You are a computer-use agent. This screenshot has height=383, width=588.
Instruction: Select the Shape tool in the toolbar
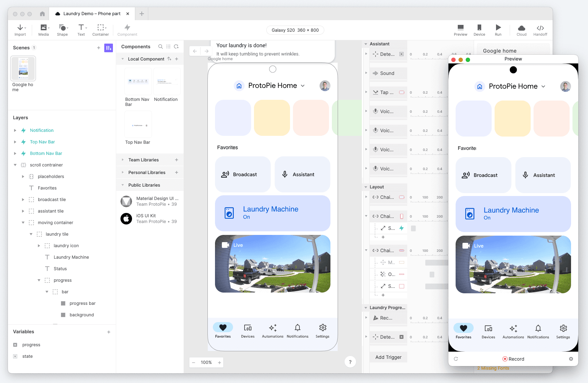click(62, 30)
